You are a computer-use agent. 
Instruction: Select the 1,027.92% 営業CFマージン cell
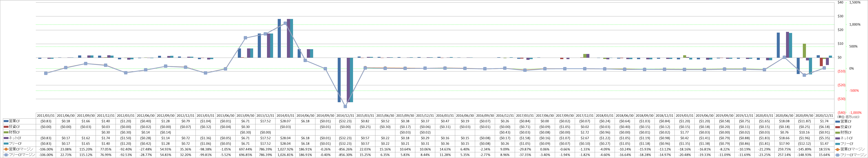coord(285,149)
